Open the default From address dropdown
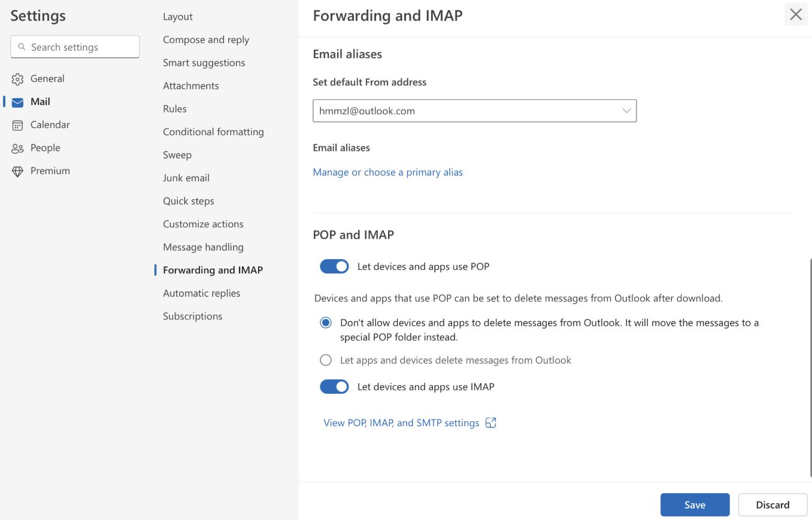The height and width of the screenshot is (520, 812). (x=474, y=111)
